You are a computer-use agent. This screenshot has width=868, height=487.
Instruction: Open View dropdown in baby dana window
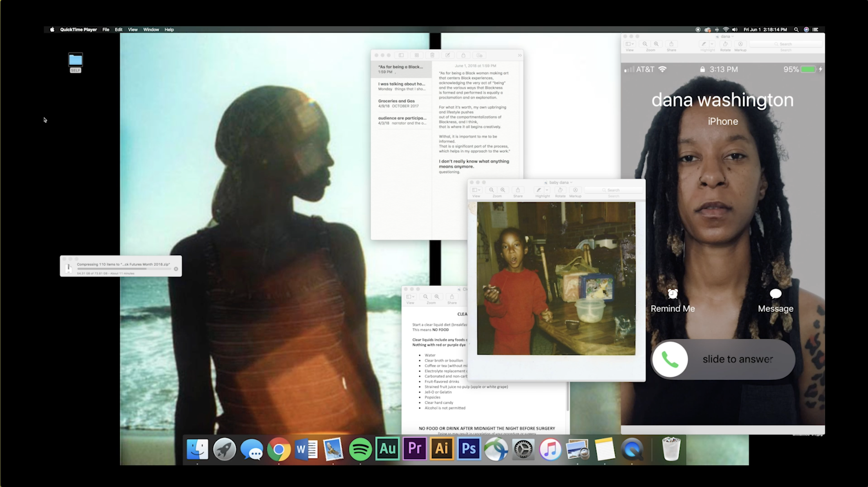pyautogui.click(x=476, y=190)
